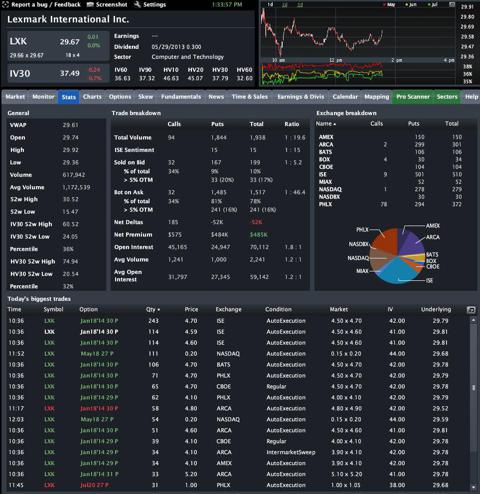480x494 pixels.
Task: Click the intraday price line chart
Action: [x=357, y=32]
